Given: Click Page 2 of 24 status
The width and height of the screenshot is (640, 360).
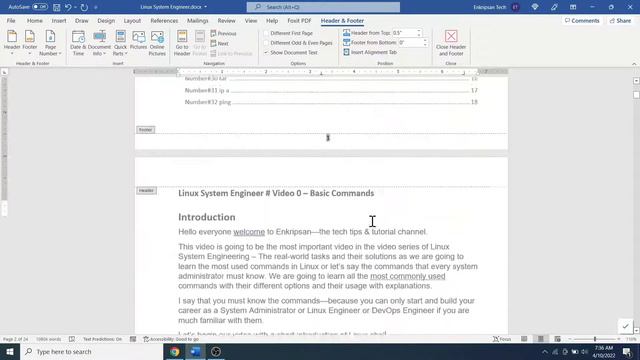Looking at the screenshot, I should point(16,339).
